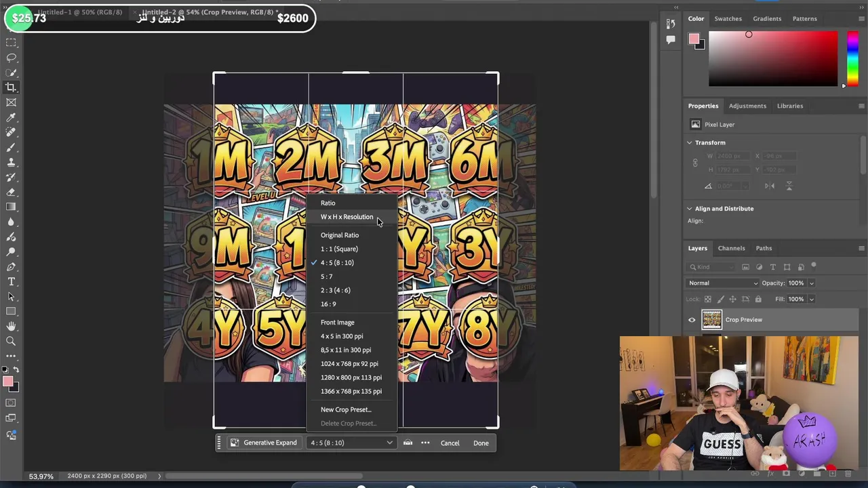Open the Properties panel menu icon
The height and width of the screenshot is (488, 868).
tap(861, 106)
